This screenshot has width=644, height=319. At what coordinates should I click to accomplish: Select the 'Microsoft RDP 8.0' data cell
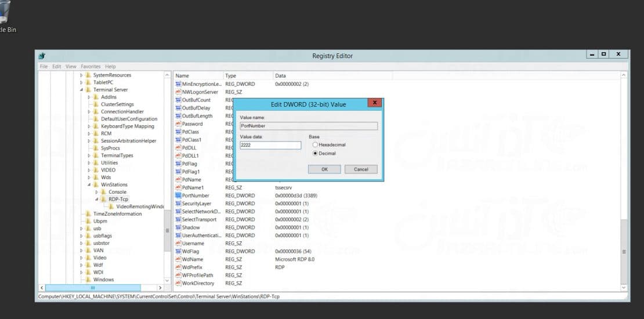click(x=295, y=259)
